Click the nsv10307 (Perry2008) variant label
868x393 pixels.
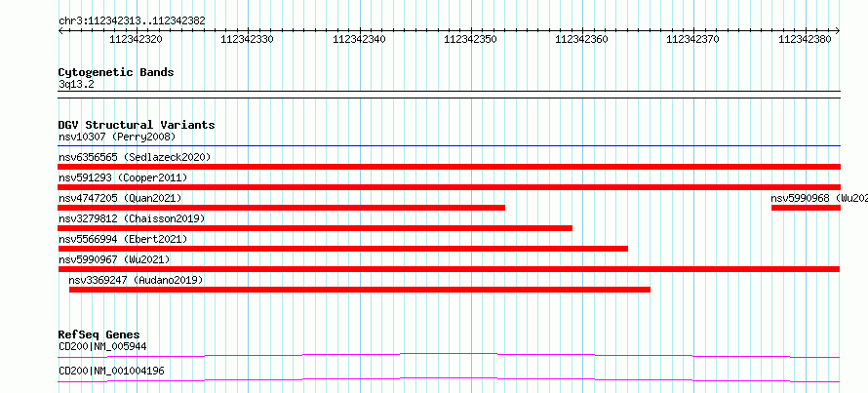117,137
